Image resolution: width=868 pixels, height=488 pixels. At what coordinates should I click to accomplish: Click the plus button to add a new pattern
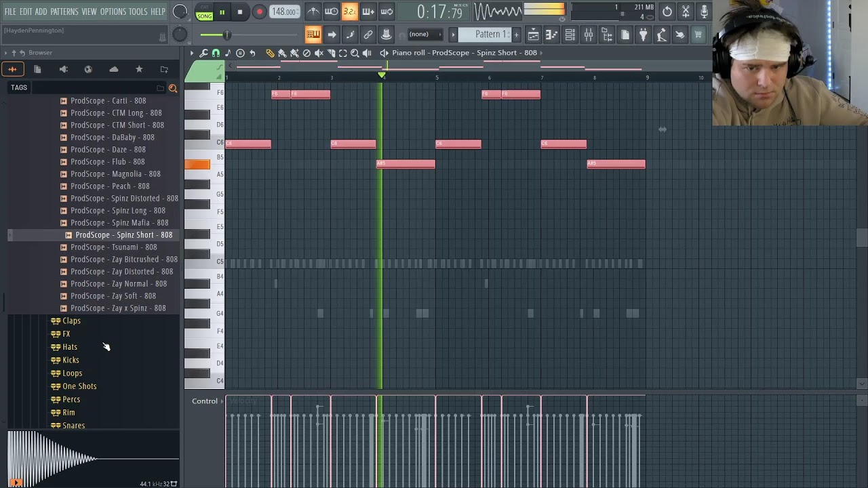click(516, 35)
